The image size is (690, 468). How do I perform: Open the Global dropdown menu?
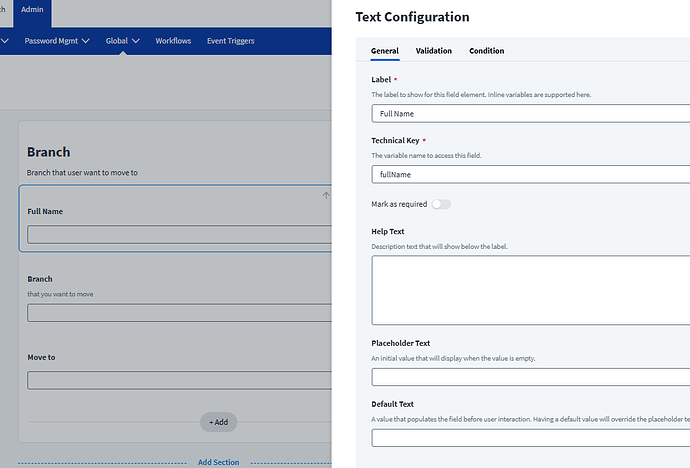(124, 41)
